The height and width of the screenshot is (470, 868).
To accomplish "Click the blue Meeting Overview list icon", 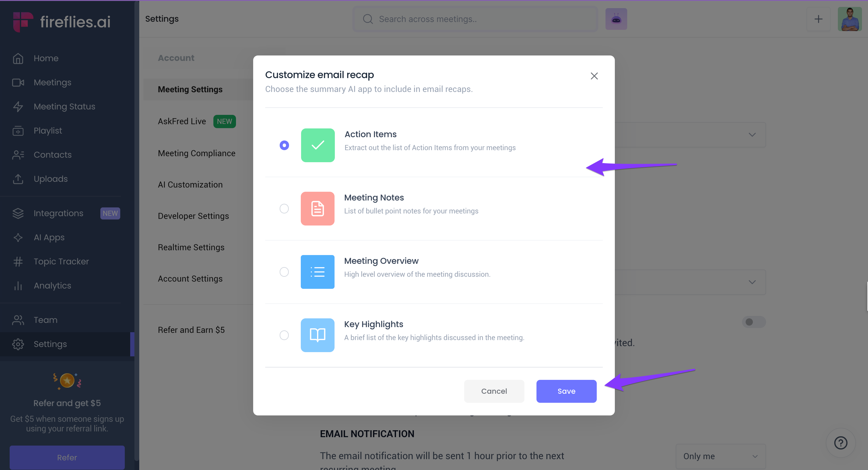I will pos(317,272).
